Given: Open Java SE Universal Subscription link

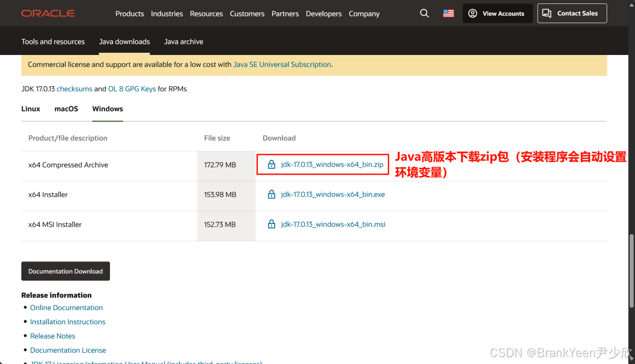Looking at the screenshot, I should pos(282,65).
